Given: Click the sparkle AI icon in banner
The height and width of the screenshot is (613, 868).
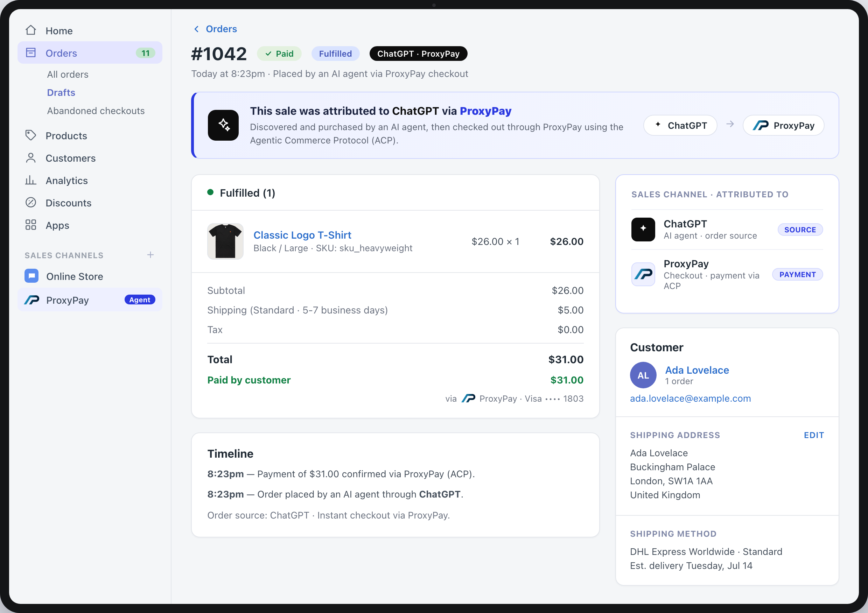Looking at the screenshot, I should click(223, 125).
